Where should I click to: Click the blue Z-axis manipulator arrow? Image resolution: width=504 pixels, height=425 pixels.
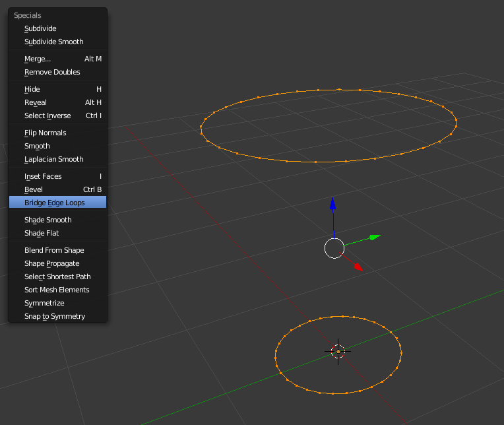click(x=332, y=204)
